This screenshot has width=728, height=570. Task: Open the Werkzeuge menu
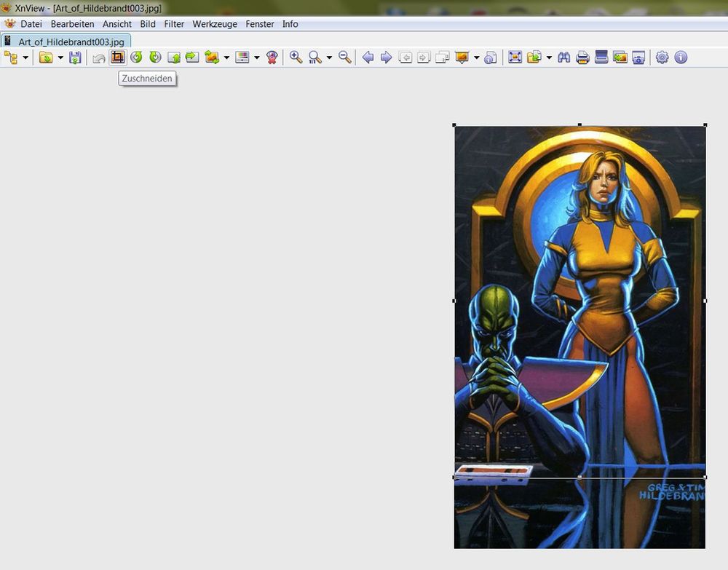[x=215, y=24]
